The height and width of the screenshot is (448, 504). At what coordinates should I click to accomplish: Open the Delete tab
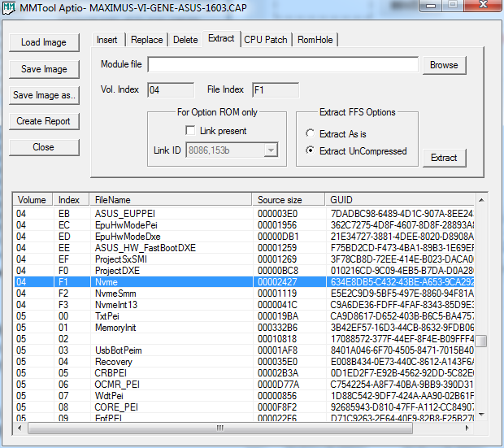[185, 40]
